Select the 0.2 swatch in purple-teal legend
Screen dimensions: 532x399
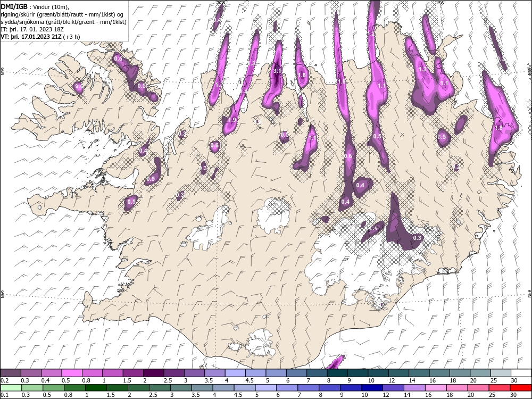[x=11, y=373]
